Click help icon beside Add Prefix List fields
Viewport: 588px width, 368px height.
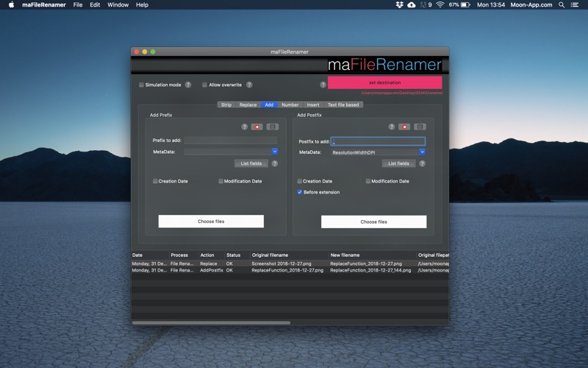pyautogui.click(x=275, y=163)
